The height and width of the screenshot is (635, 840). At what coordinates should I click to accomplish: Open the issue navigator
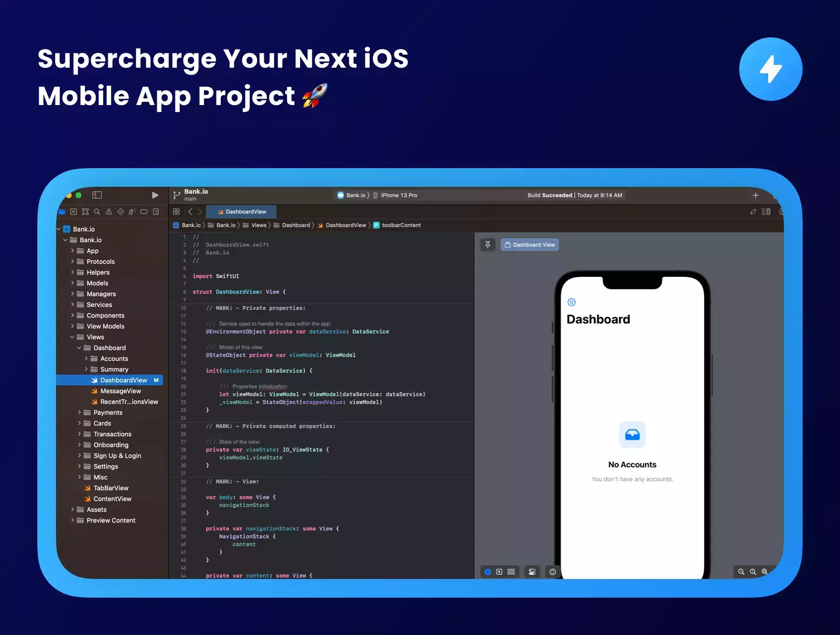tap(109, 212)
